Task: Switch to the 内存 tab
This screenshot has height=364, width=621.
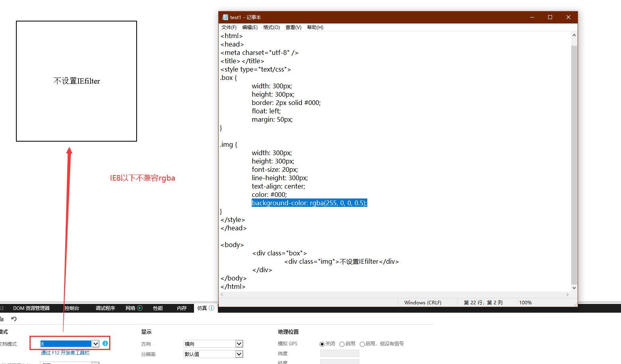Action: pos(182,308)
